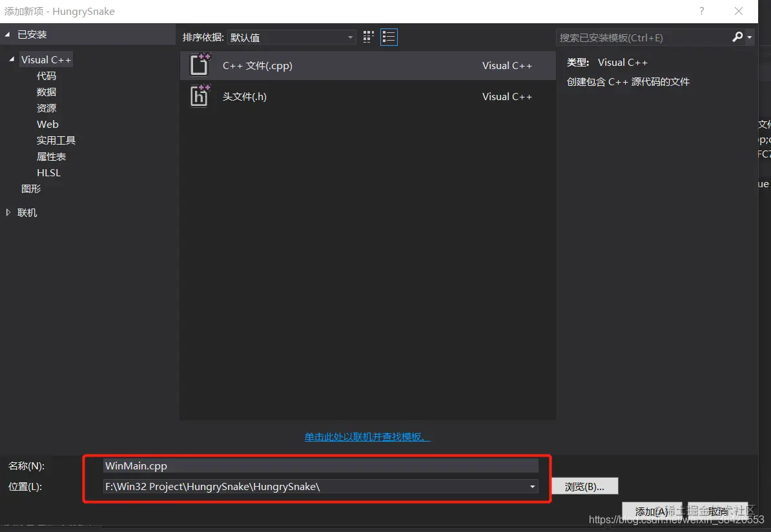771x532 pixels.
Task: Select 联机 label in tree
Action: (27, 213)
